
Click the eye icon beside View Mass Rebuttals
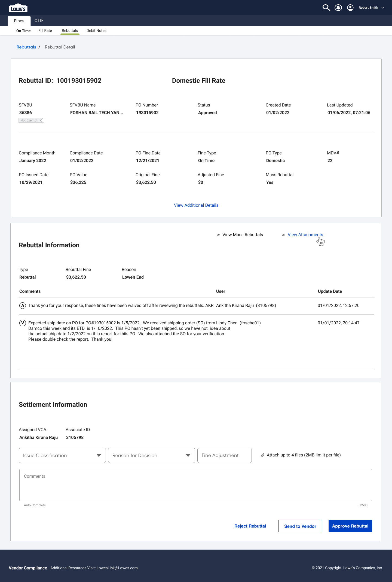tap(218, 235)
